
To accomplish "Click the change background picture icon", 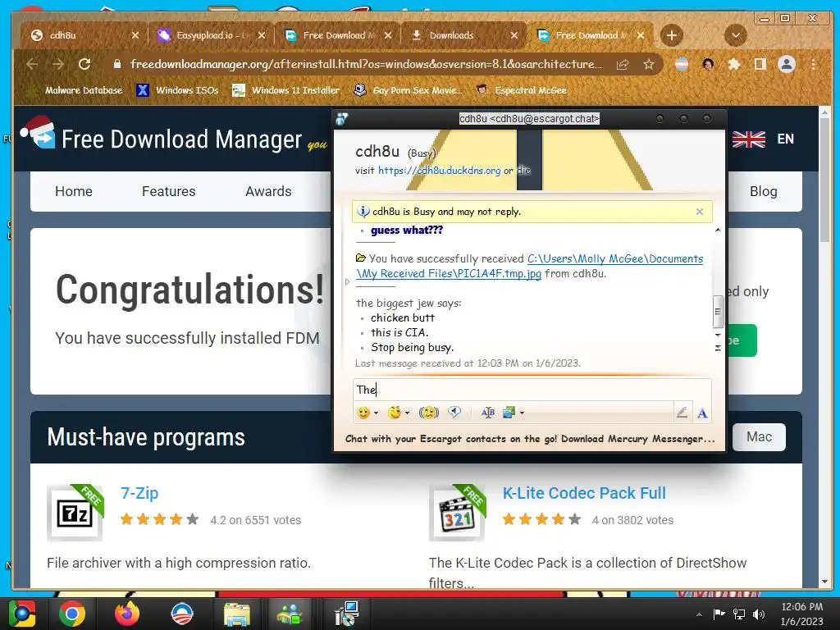I will 509,413.
